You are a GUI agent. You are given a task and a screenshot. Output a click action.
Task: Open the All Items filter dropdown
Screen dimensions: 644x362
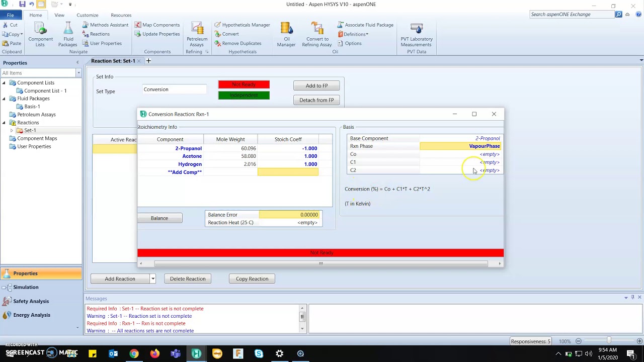78,73
